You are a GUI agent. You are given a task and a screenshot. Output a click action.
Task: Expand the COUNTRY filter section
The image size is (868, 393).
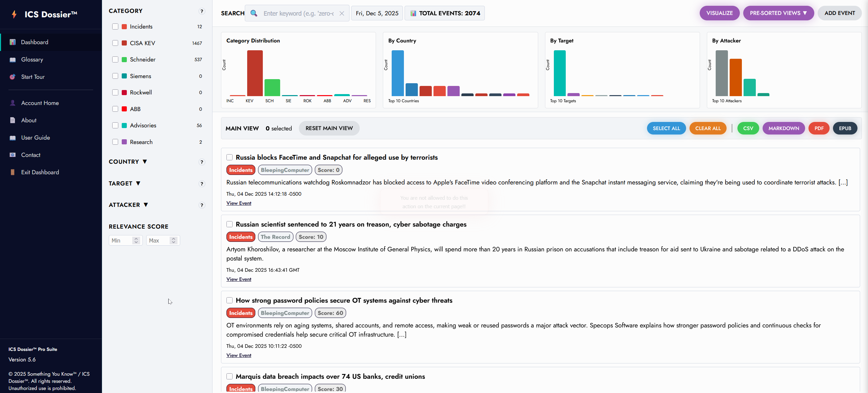click(x=128, y=162)
